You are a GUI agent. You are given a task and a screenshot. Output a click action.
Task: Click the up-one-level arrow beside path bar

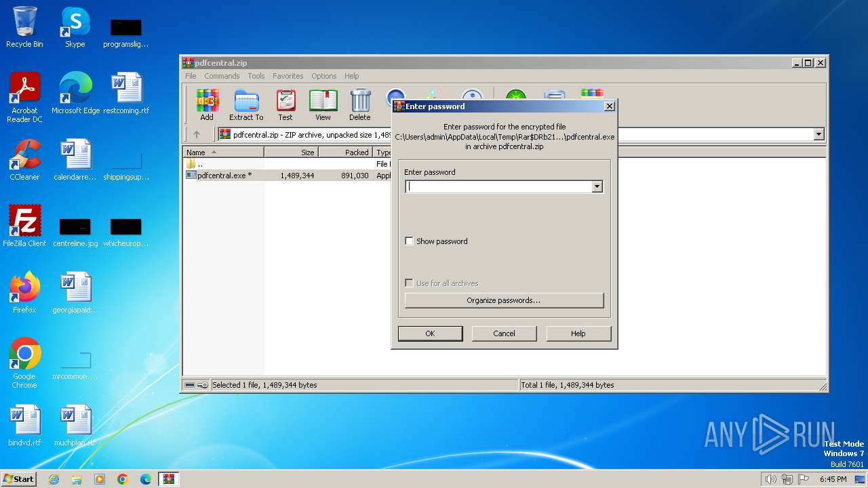pos(197,134)
